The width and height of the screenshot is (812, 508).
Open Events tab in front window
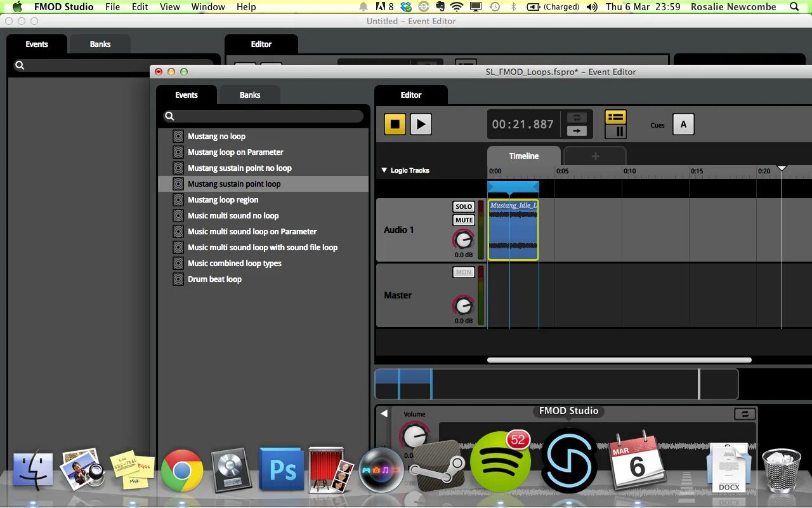[x=187, y=95]
